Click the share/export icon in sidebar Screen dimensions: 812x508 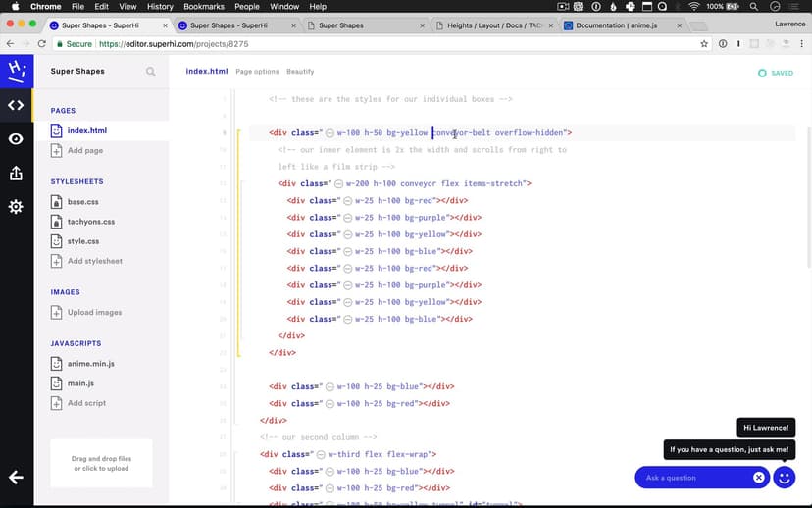tap(16, 173)
